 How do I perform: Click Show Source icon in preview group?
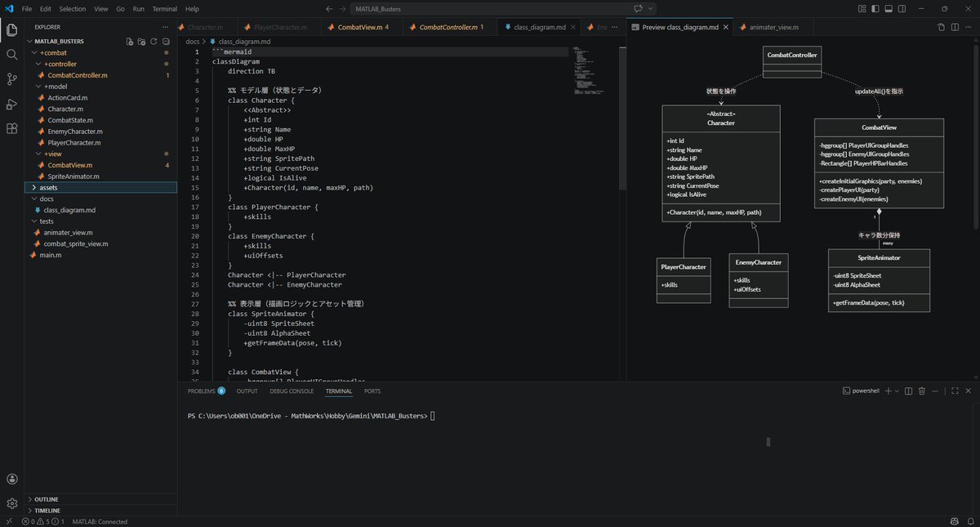pos(942,27)
